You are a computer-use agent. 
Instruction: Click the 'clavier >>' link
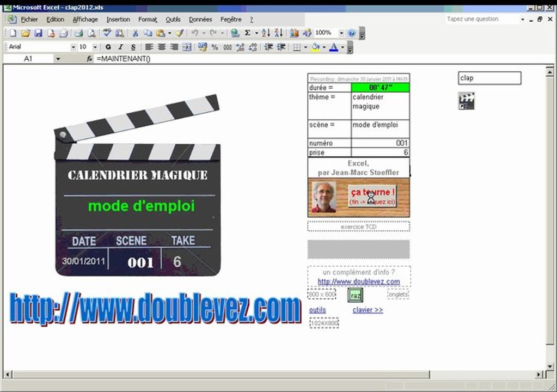(368, 310)
